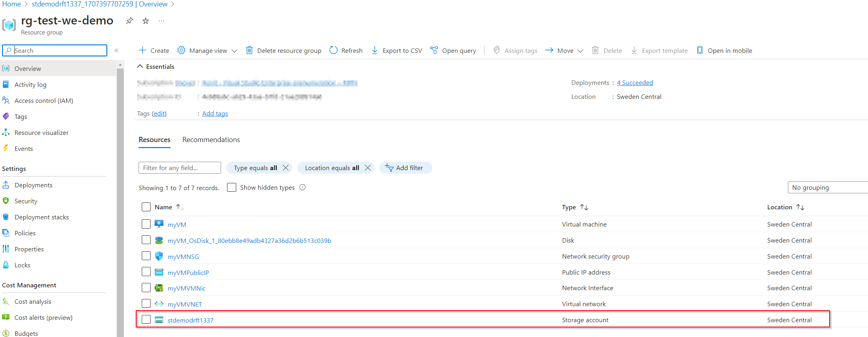Collapse the left navigation pane
Image resolution: width=868 pixels, height=337 pixels.
pyautogui.click(x=117, y=50)
